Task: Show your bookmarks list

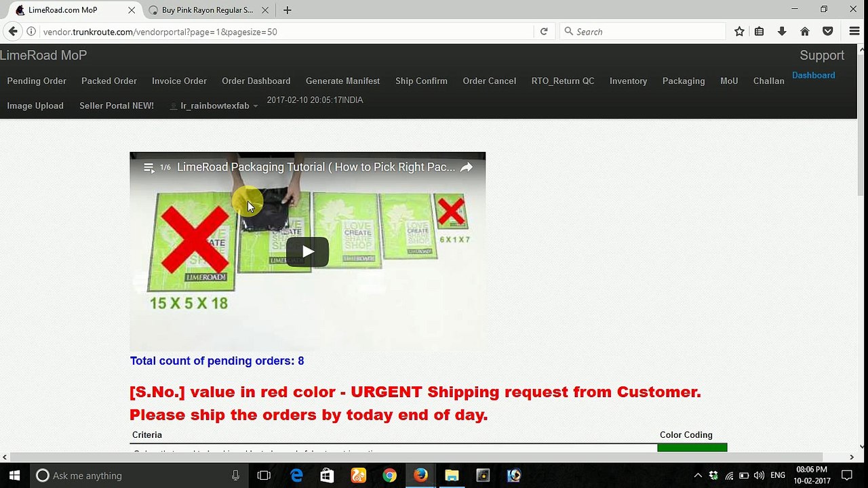Action: [759, 31]
